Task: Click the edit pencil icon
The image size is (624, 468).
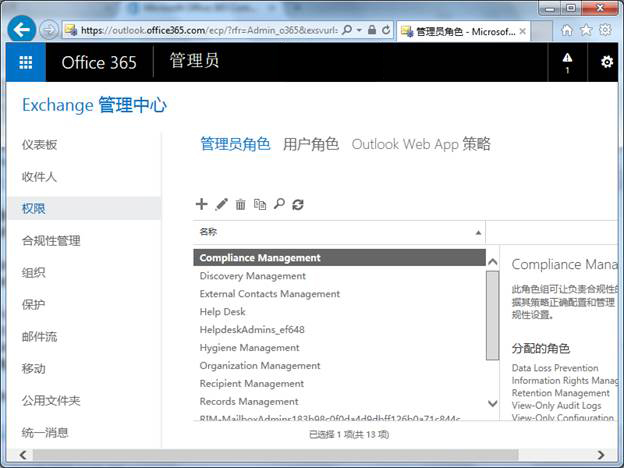Action: 222,204
